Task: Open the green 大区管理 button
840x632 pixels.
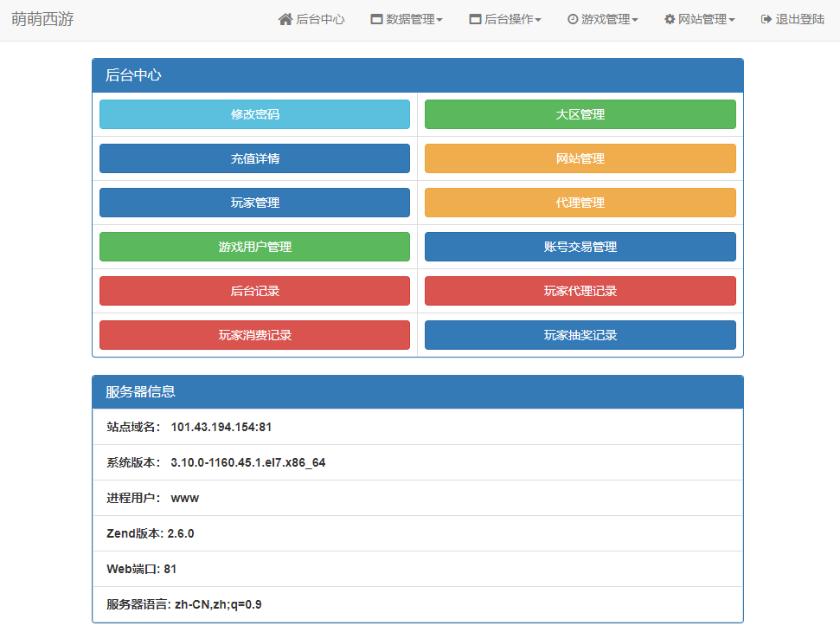Action: coord(580,114)
